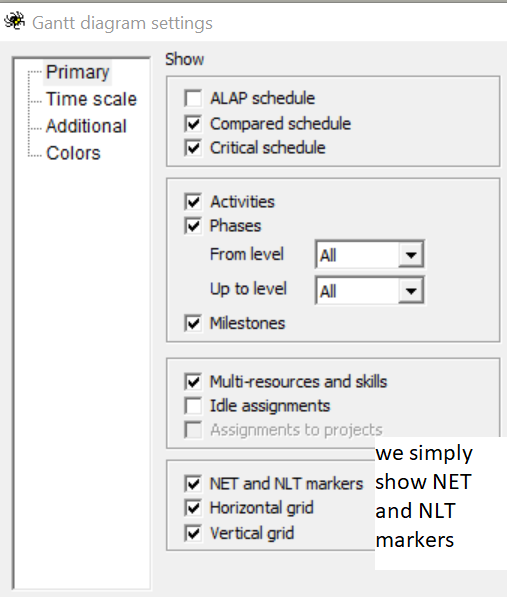This screenshot has width=507, height=597.
Task: Toggle NET and NLT markers checkbox
Action: coord(193,484)
